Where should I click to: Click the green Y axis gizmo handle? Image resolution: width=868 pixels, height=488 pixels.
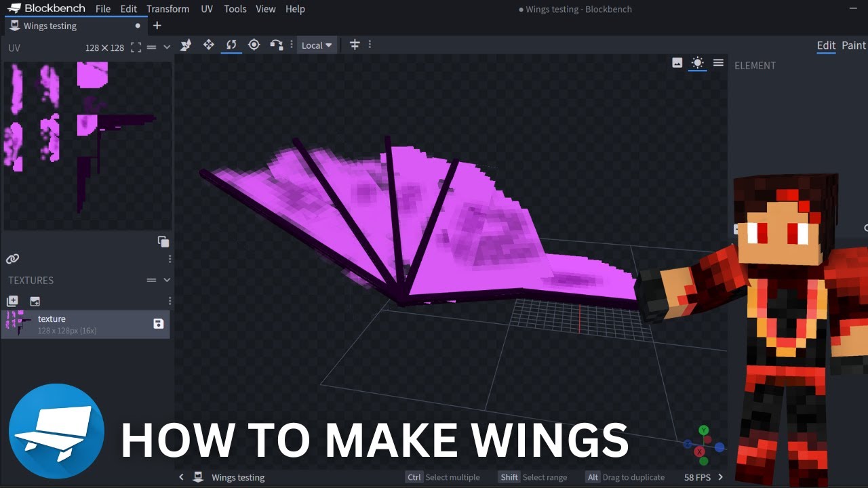(704, 430)
